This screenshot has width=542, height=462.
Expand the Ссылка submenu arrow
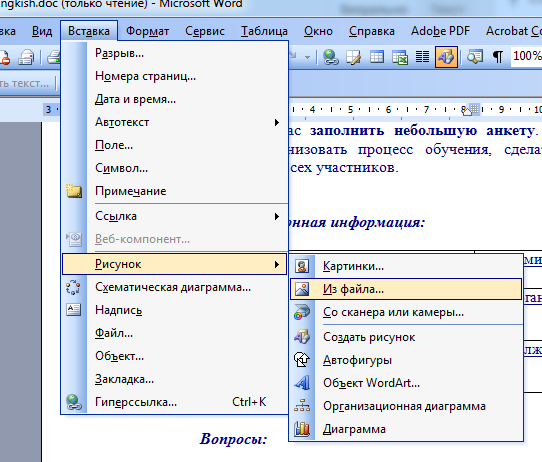click(277, 216)
